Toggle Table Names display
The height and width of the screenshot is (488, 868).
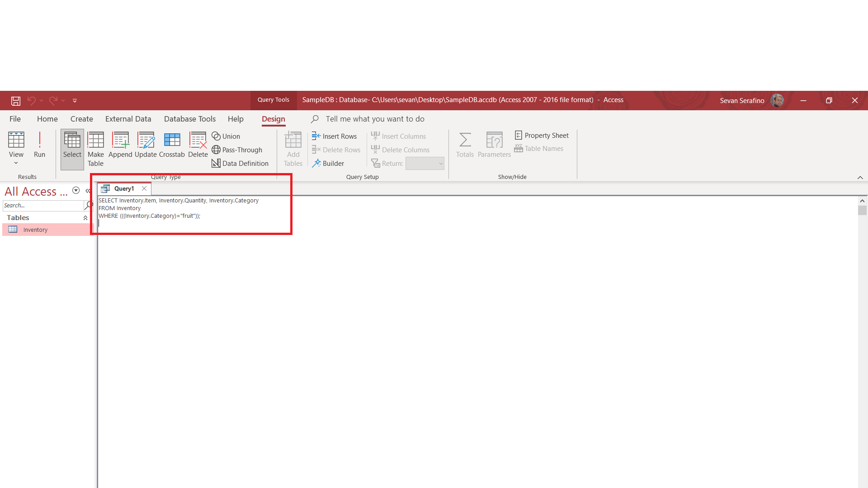click(539, 148)
